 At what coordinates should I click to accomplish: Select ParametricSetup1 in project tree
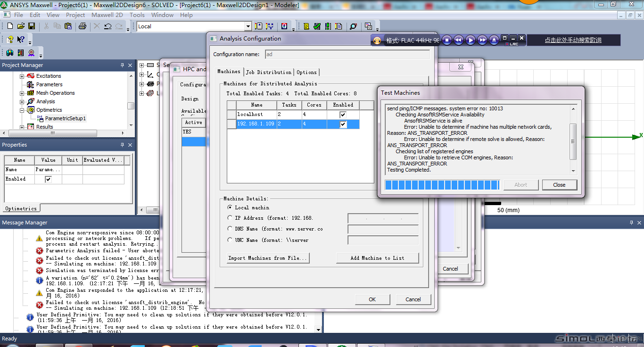(x=66, y=118)
